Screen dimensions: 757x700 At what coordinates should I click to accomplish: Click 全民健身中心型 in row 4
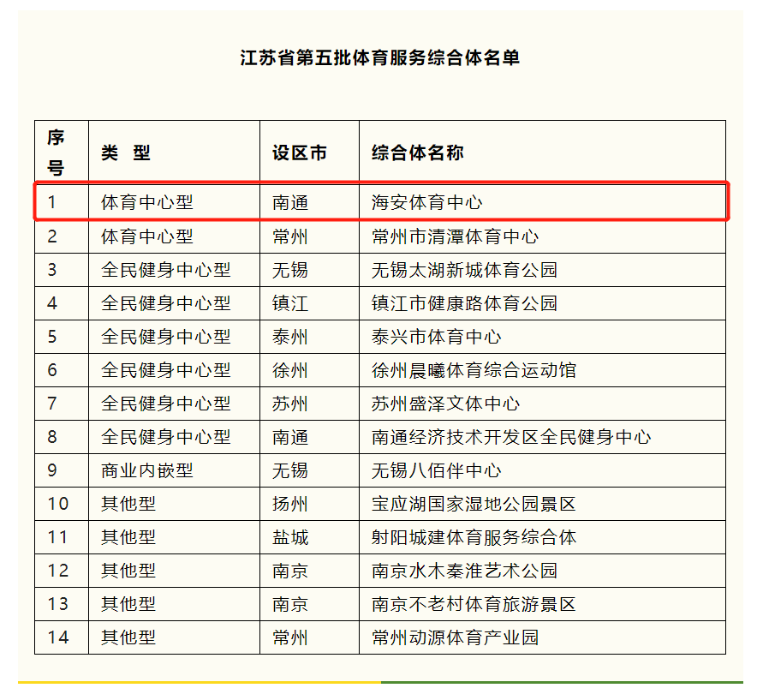[x=165, y=303]
